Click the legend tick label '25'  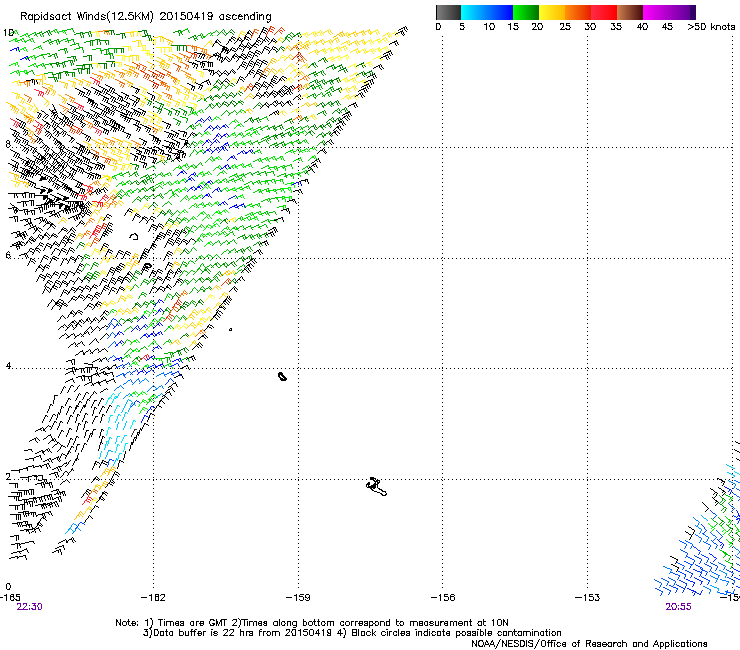pos(565,27)
